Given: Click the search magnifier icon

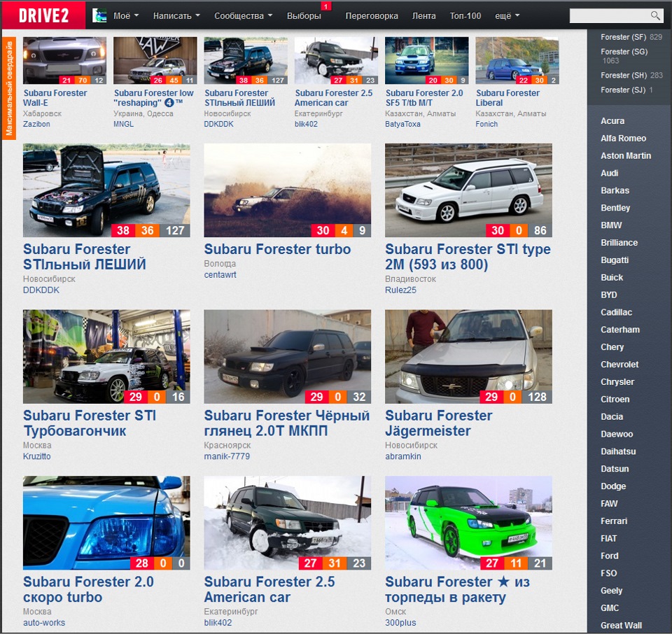Looking at the screenshot, I should [x=655, y=16].
